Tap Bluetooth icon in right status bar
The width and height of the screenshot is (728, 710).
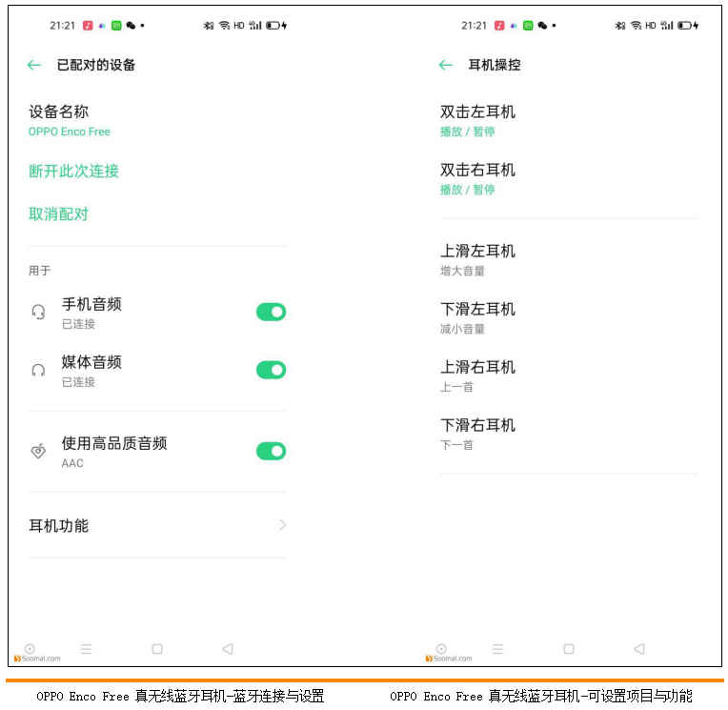coord(620,26)
